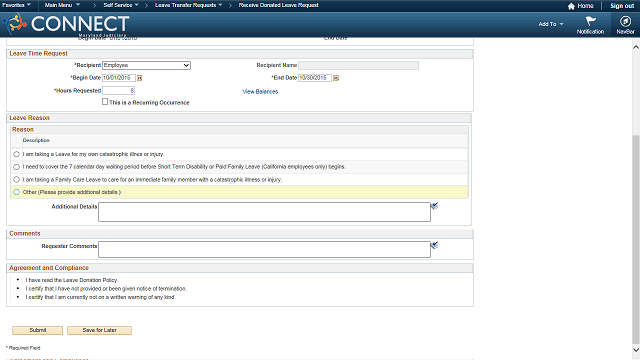Click the CONNECT logo

coord(66,24)
